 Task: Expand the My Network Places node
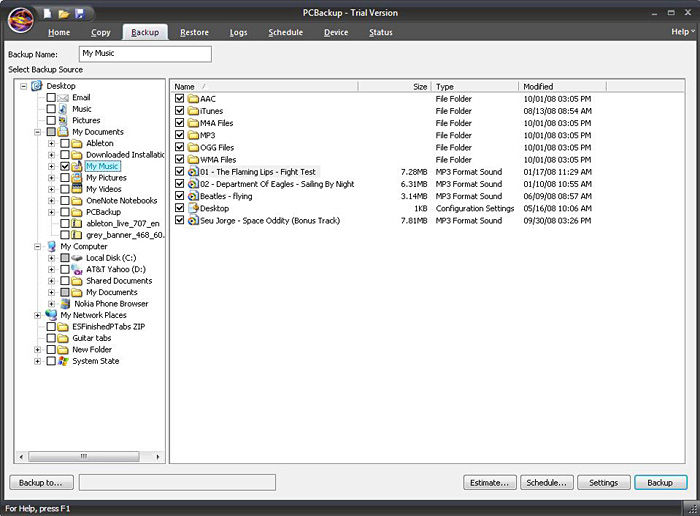click(x=38, y=315)
